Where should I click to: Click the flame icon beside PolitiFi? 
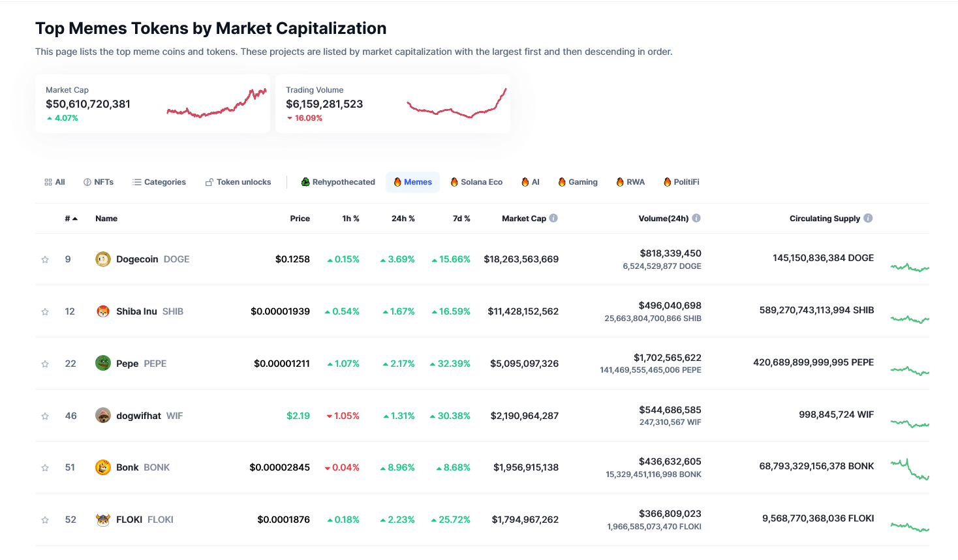coord(668,182)
